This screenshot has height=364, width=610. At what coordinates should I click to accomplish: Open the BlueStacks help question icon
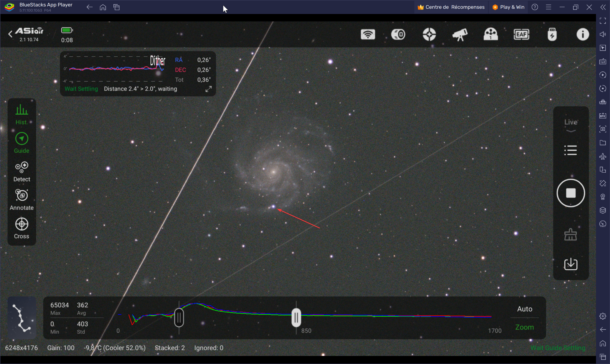535,7
